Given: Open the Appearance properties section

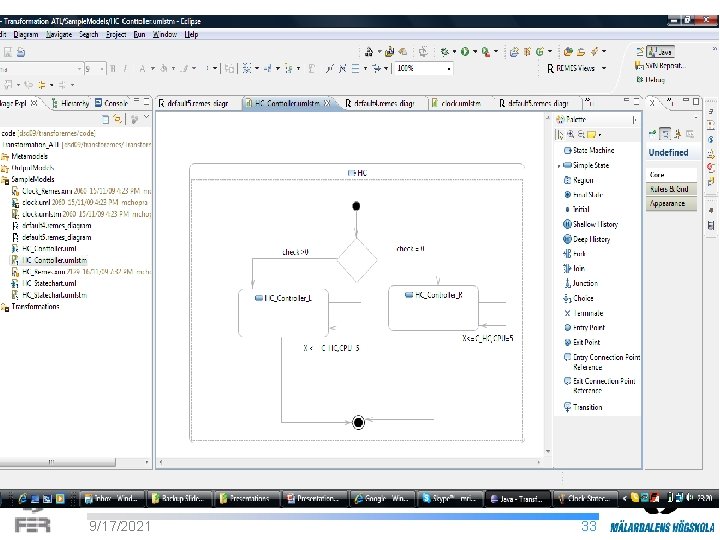Looking at the screenshot, I should point(670,203).
